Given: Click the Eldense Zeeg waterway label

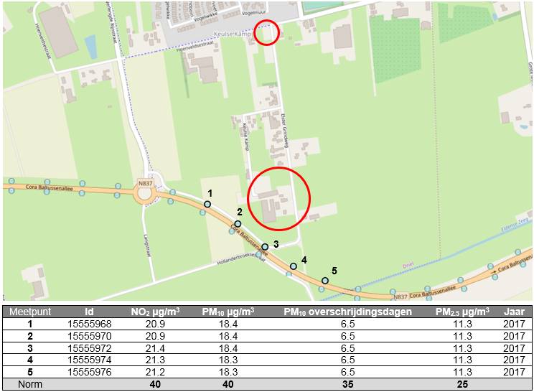Looking at the screenshot, I should click(x=514, y=225).
